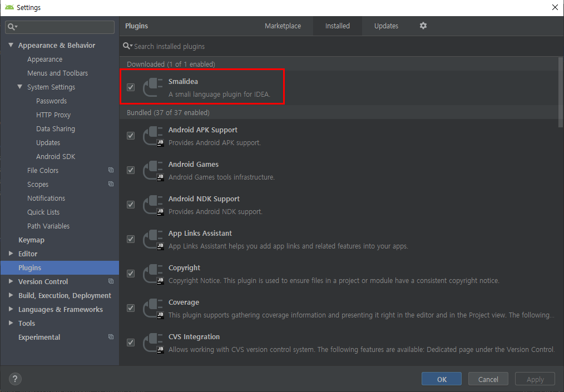The image size is (564, 392).
Task: Click the project-level icon beside Scopes
Action: pyautogui.click(x=111, y=184)
